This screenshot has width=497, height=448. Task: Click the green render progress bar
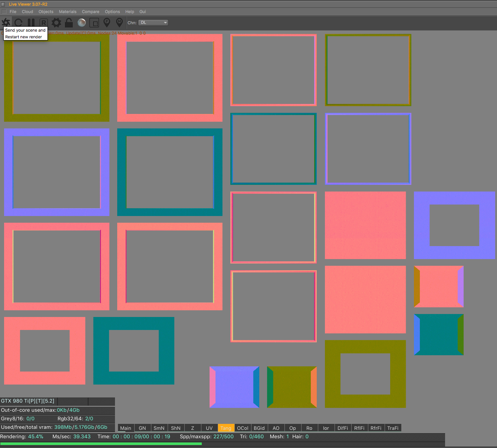pos(101,444)
